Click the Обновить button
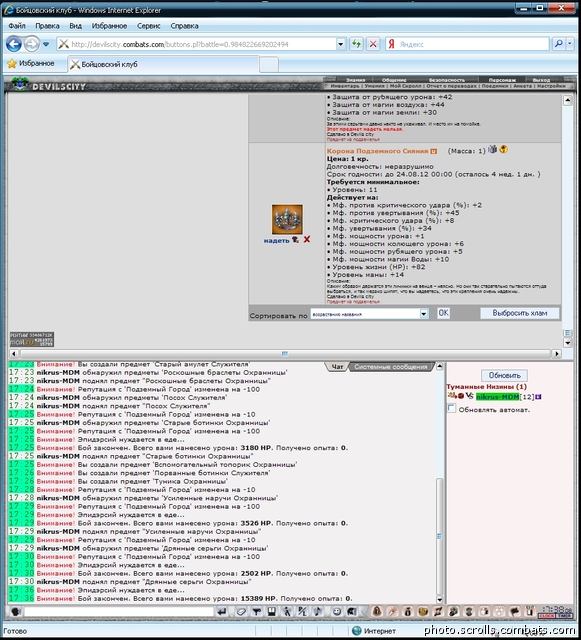Image resolution: width=581 pixels, height=640 pixels. coord(505,375)
